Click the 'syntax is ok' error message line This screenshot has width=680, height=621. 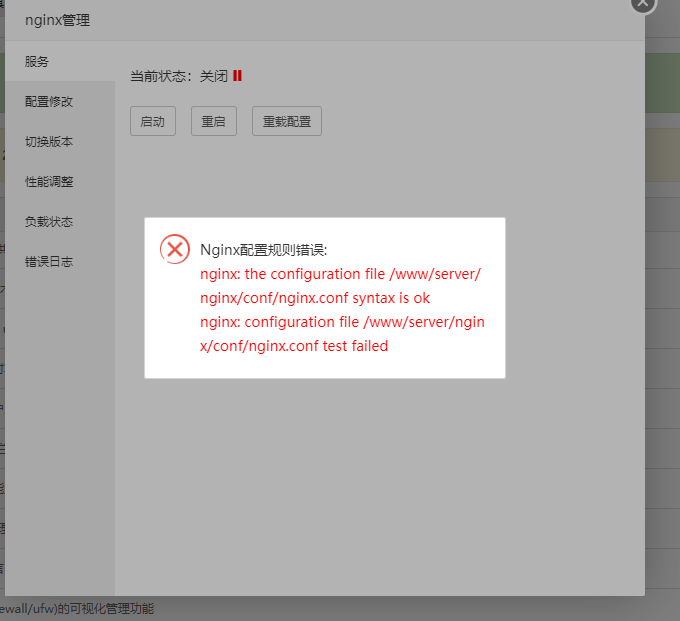coord(315,298)
